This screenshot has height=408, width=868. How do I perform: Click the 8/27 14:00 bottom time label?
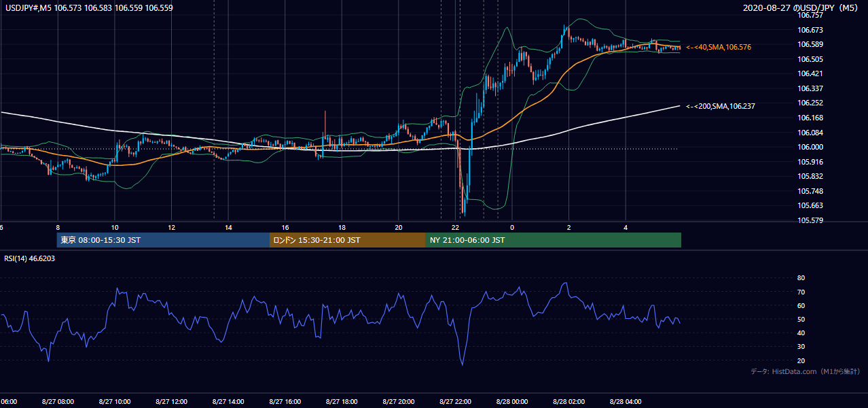tap(228, 401)
